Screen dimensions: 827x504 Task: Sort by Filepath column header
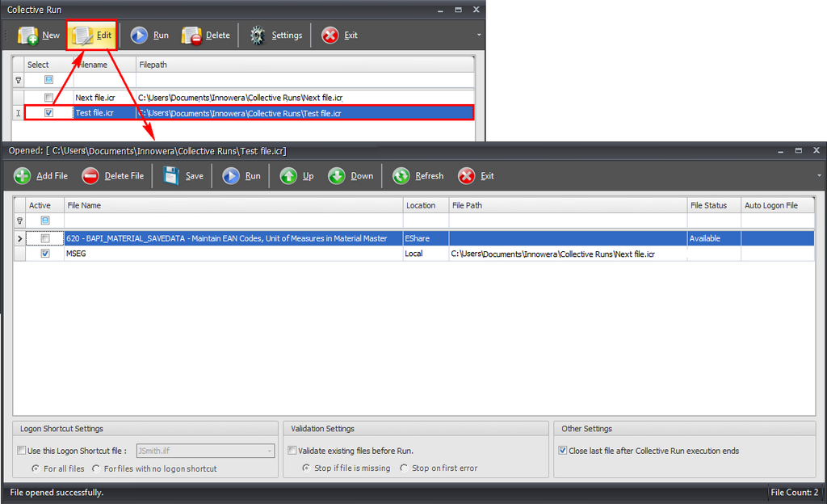pyautogui.click(x=304, y=65)
